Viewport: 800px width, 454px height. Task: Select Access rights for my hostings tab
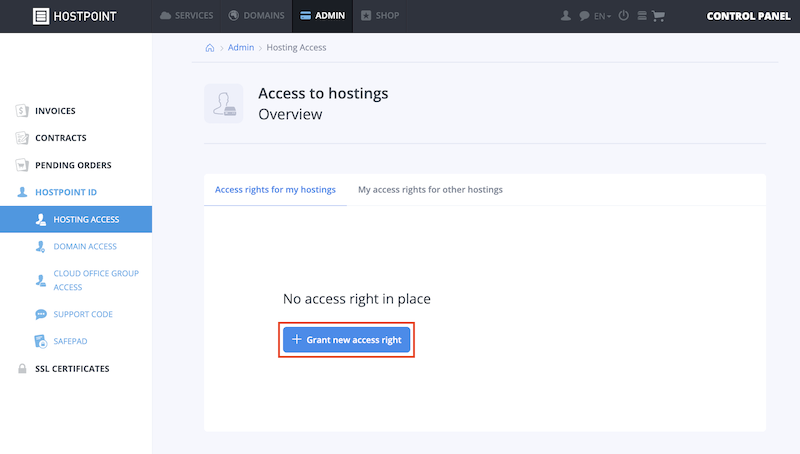click(275, 190)
